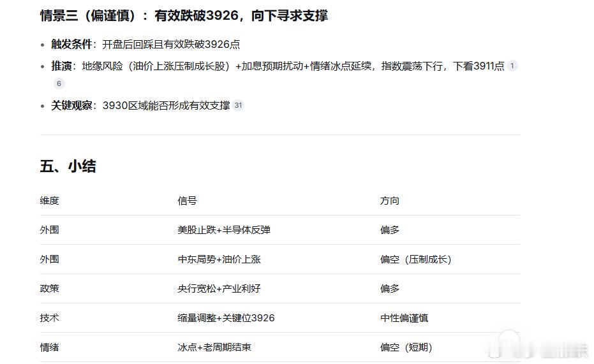
Task: Click the 冰点+老周期结束 cell
Action: pos(214,347)
